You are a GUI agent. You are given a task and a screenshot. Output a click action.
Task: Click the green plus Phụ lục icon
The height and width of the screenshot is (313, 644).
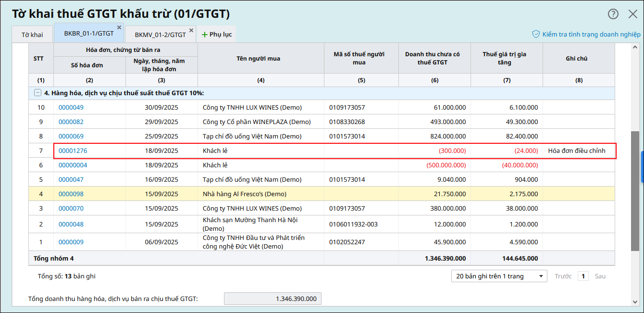click(x=205, y=35)
